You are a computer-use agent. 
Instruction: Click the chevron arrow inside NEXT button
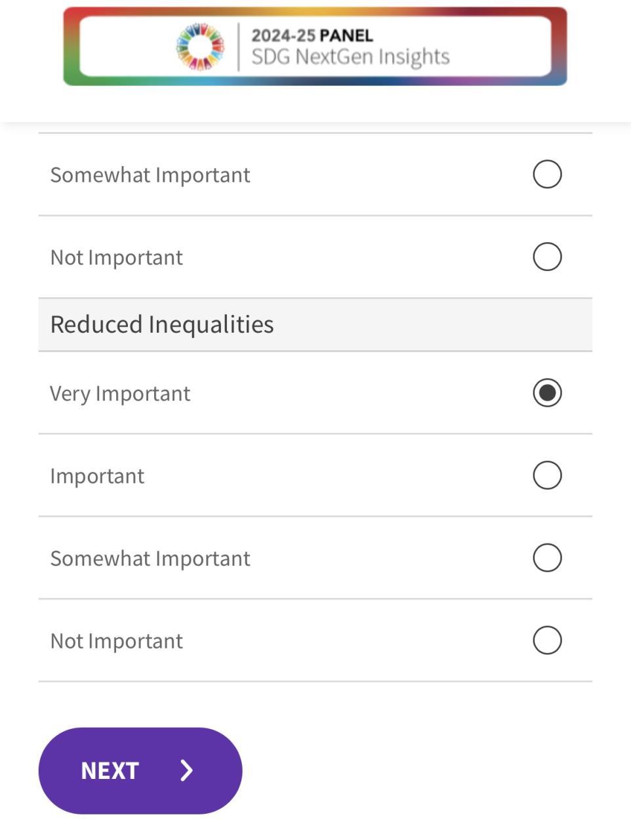[187, 770]
